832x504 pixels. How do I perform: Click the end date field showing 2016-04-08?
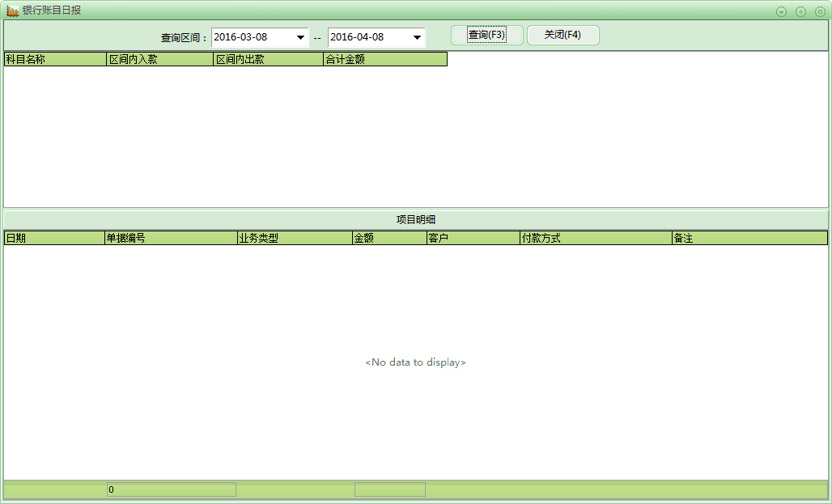point(367,37)
